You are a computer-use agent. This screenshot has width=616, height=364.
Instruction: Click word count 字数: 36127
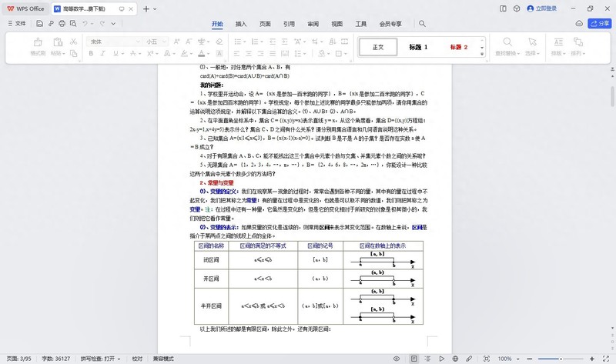pos(55,359)
